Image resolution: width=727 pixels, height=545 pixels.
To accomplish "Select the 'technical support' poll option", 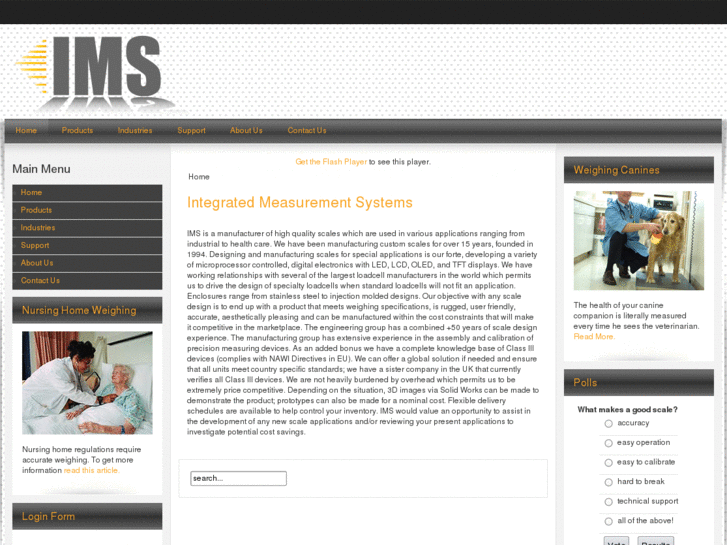I will pos(609,502).
